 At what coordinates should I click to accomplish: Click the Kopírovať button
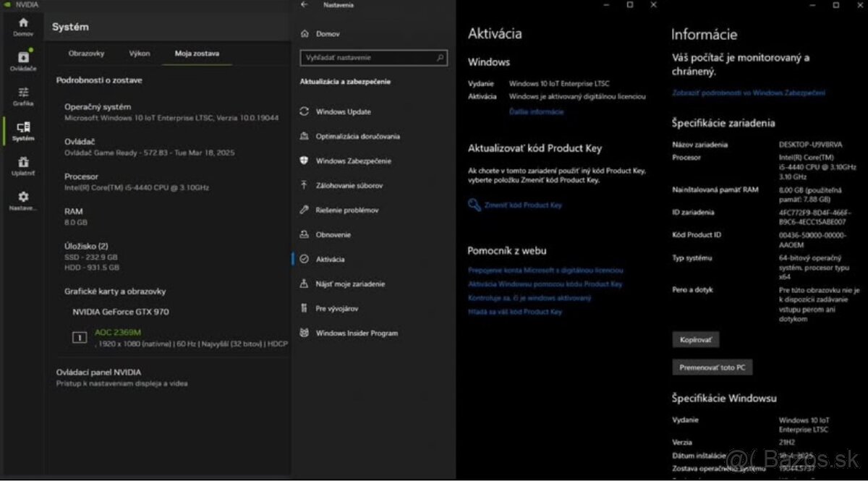pyautogui.click(x=695, y=339)
